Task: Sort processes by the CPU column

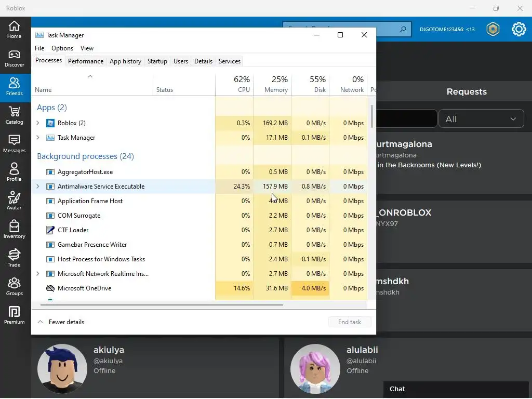Action: tap(234, 85)
